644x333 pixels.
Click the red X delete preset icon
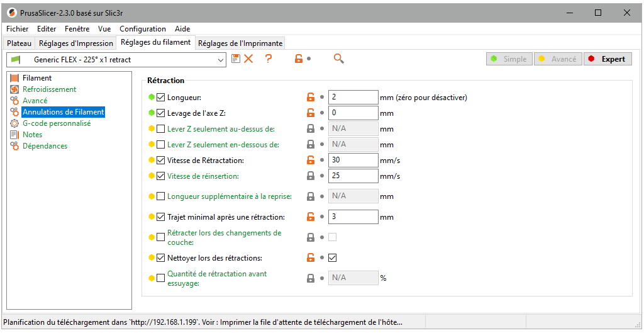[x=248, y=59]
